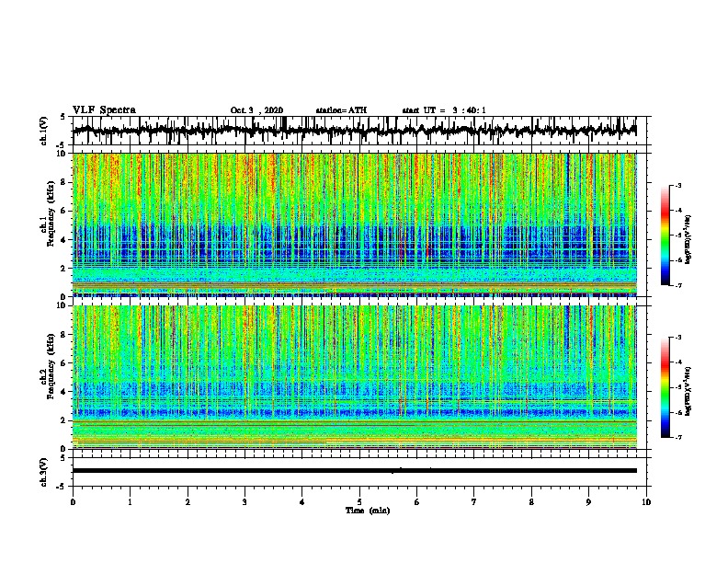Image resolution: width=728 pixels, height=563 pixels.
Task: Click the "5" minute tick label
Action: click(x=359, y=502)
